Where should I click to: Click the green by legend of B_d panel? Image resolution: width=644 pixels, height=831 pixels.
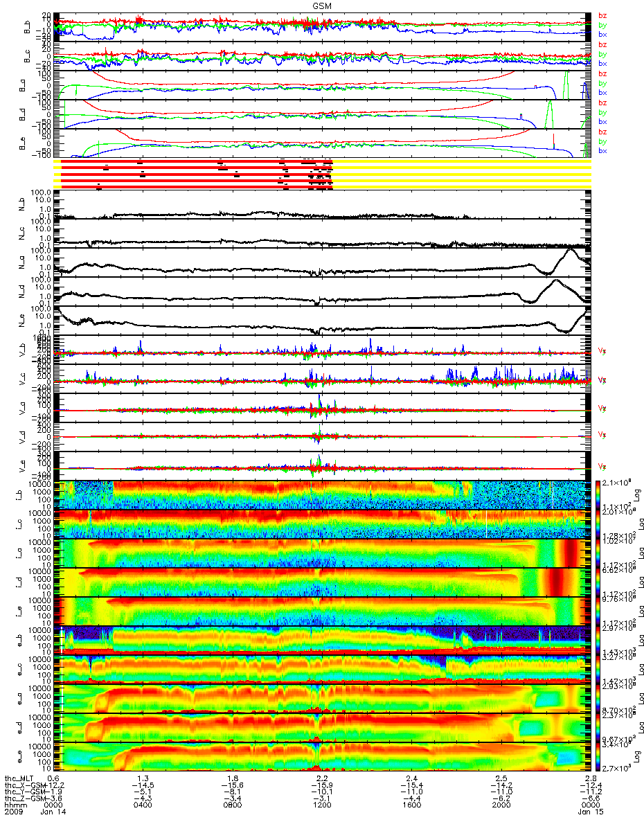point(602,111)
